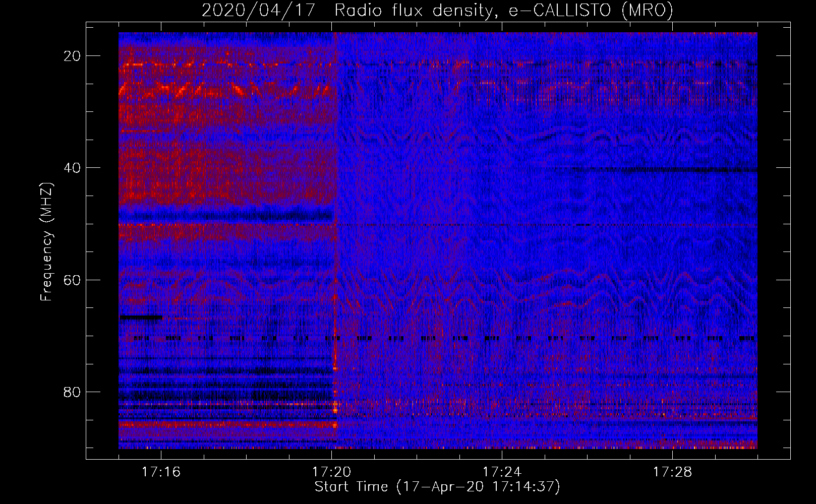Click the 17:28 time tick label
The height and width of the screenshot is (504, 816).
click(672, 472)
